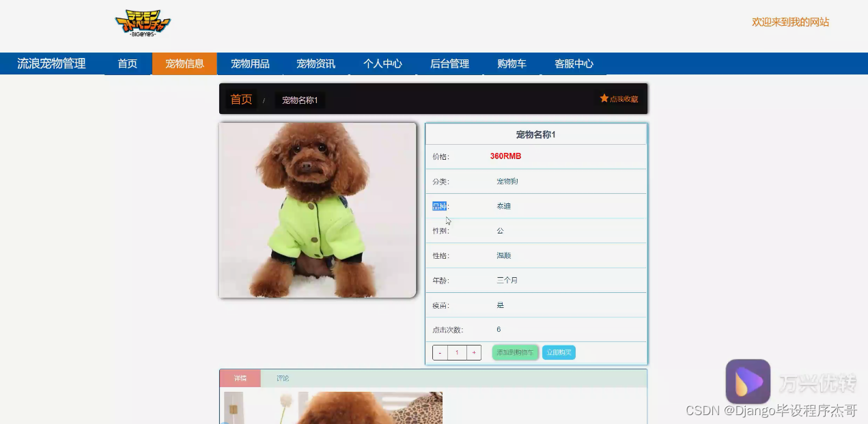
Task: Click the highlighted 品种 label
Action: tap(439, 206)
